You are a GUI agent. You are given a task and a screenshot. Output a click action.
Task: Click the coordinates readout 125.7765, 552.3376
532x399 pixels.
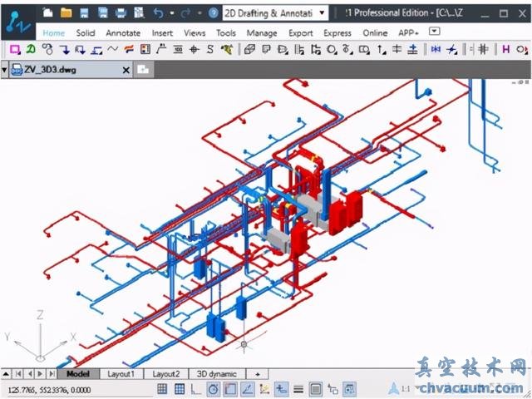[x=49, y=390]
